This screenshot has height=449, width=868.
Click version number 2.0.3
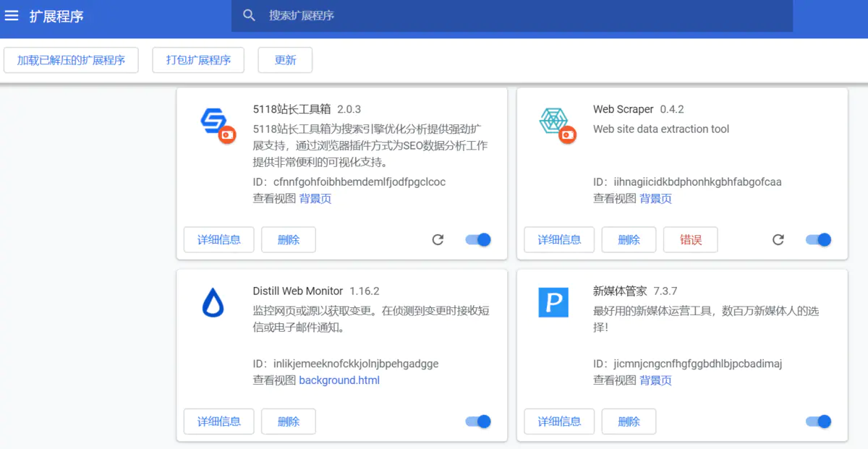coord(349,109)
